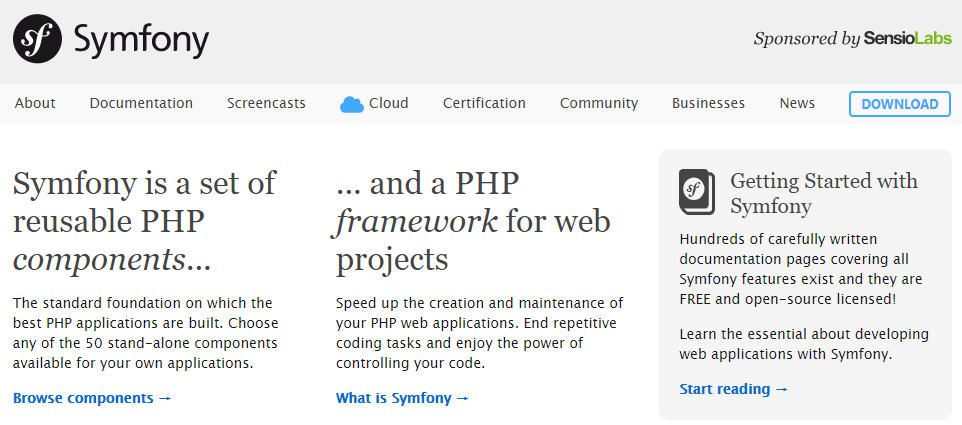This screenshot has height=425, width=962.
Task: Click the PHP framework for web projects heading
Action: [x=472, y=221]
